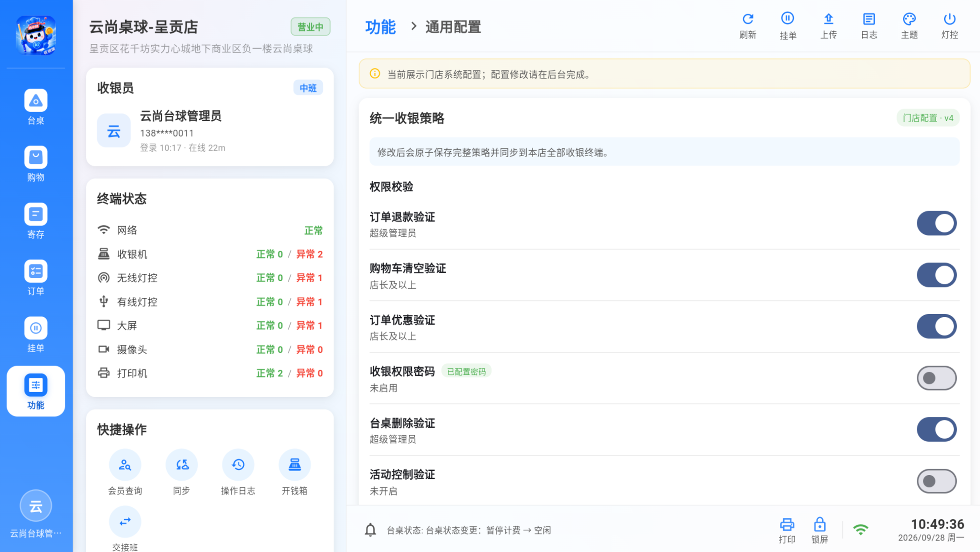Select the 功能 sidebar item
The width and height of the screenshot is (980, 552).
click(35, 391)
